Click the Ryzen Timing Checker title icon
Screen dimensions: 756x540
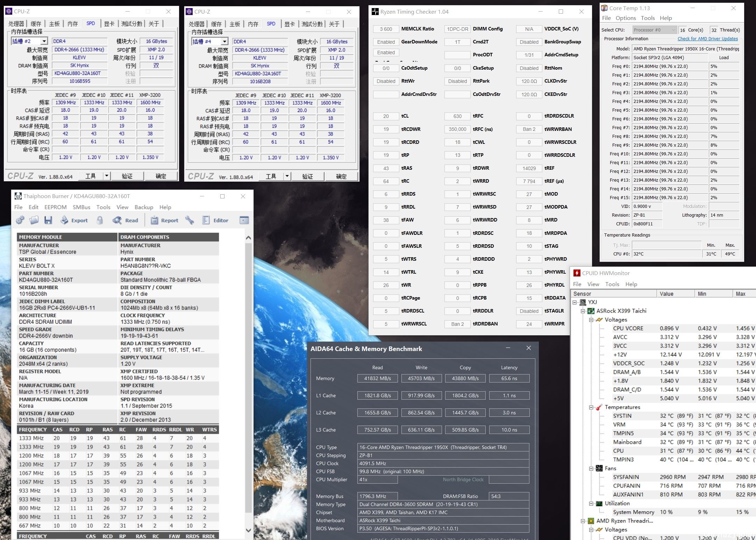pyautogui.click(x=375, y=12)
